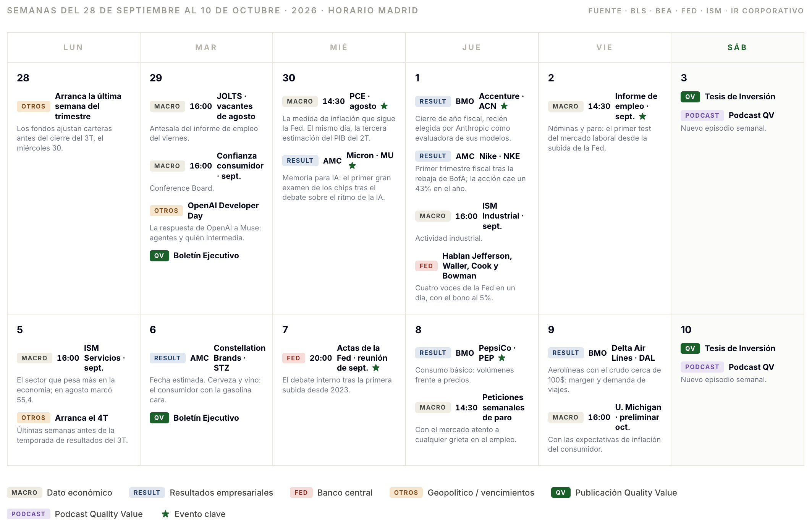Open the OpenAI Developer Day event
Screen dimensions: 812x525
point(223,211)
